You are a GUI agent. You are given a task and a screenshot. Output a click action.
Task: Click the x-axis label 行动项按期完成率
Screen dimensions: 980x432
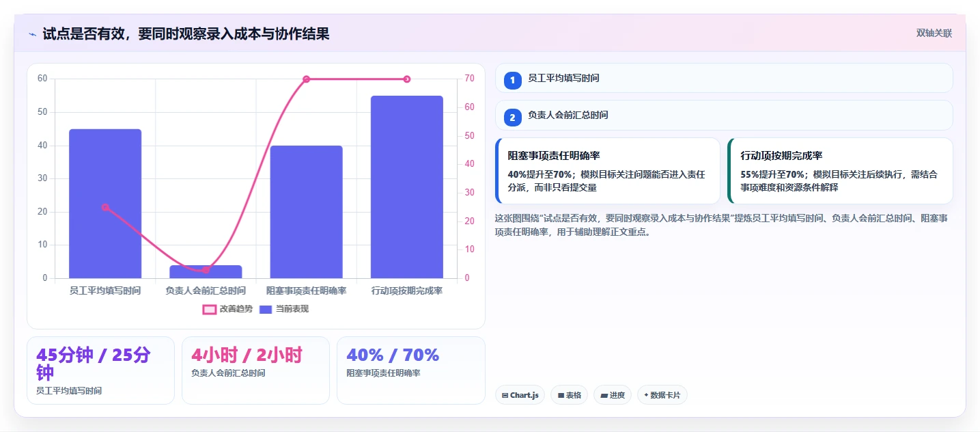pos(407,291)
